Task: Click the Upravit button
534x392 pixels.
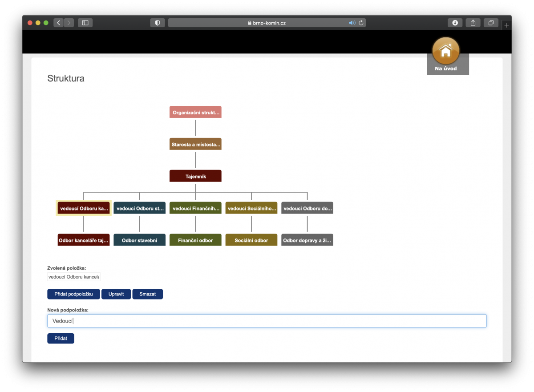Action: click(x=116, y=294)
